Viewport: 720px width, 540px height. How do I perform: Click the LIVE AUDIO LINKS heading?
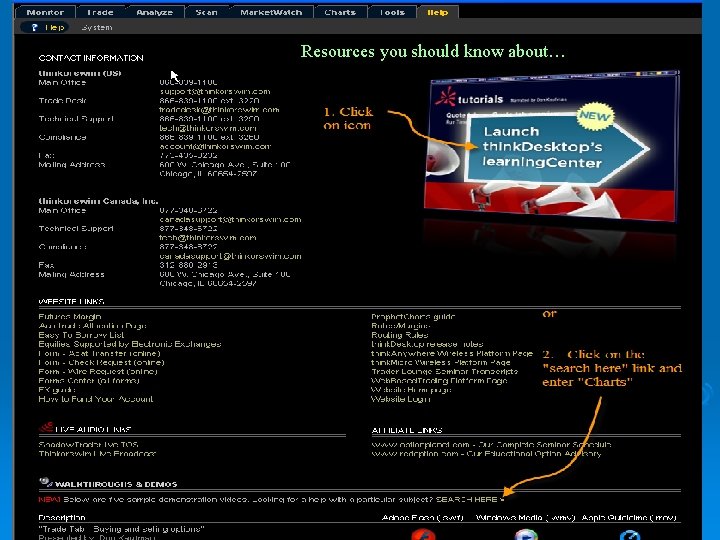93,429
